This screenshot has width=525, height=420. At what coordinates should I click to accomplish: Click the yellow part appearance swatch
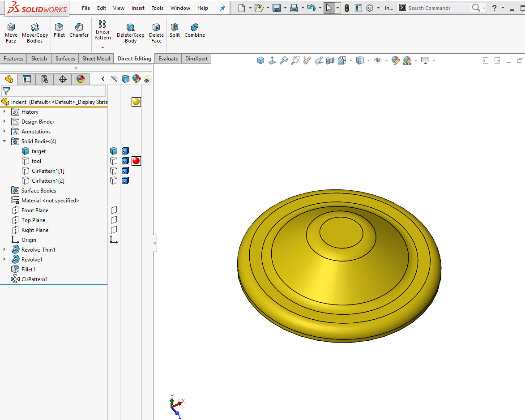tap(136, 102)
